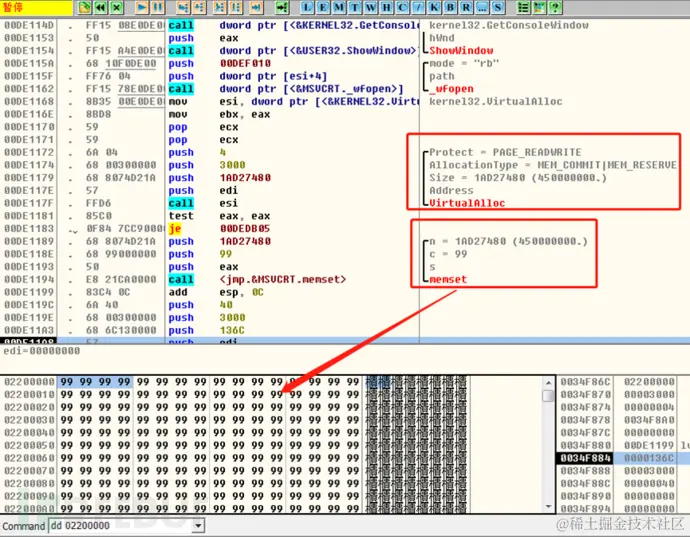Select the push 136C line at 00DE11A3
This screenshot has height=537, width=690.
coord(209,330)
